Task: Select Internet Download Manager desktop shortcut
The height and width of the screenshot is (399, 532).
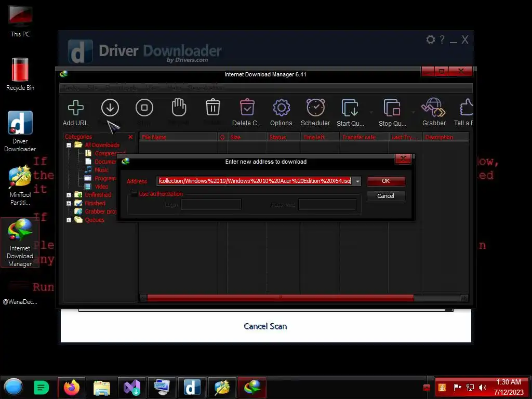Action: point(20,243)
